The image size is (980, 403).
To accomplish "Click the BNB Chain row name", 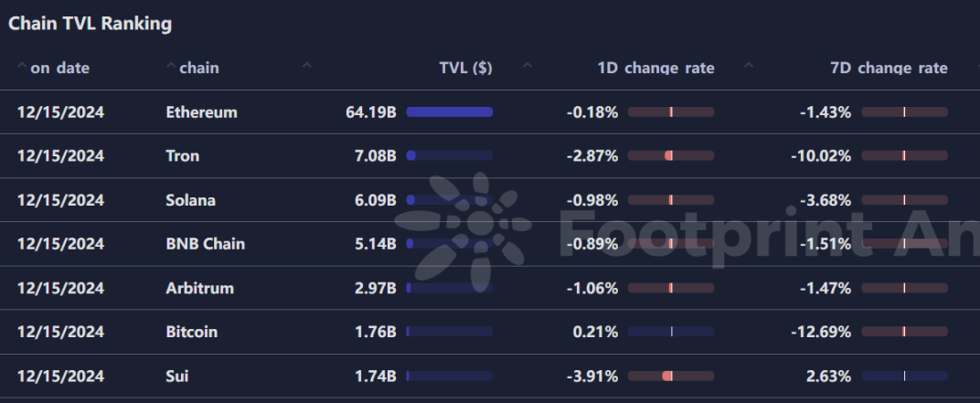I will (x=206, y=244).
